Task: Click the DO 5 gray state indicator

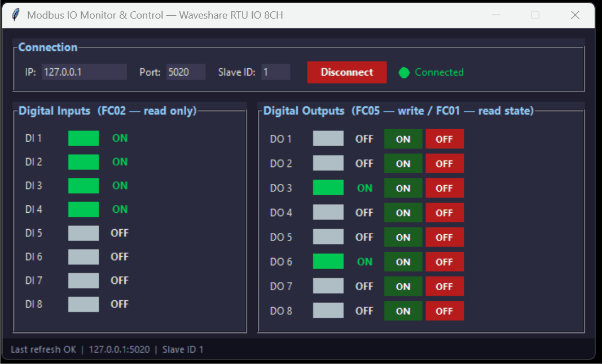Action: click(x=328, y=236)
